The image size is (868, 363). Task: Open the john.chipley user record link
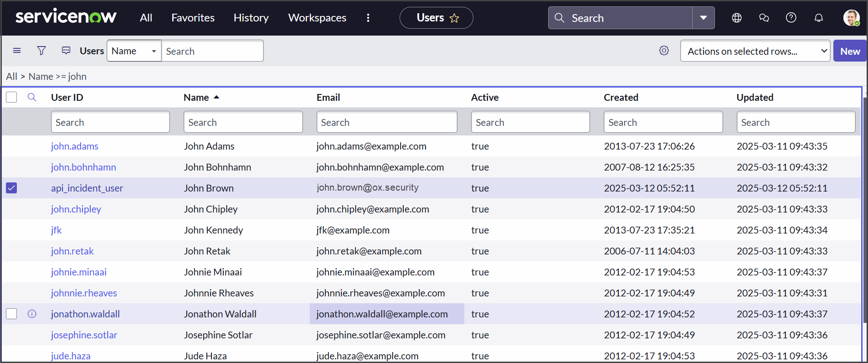coord(76,209)
